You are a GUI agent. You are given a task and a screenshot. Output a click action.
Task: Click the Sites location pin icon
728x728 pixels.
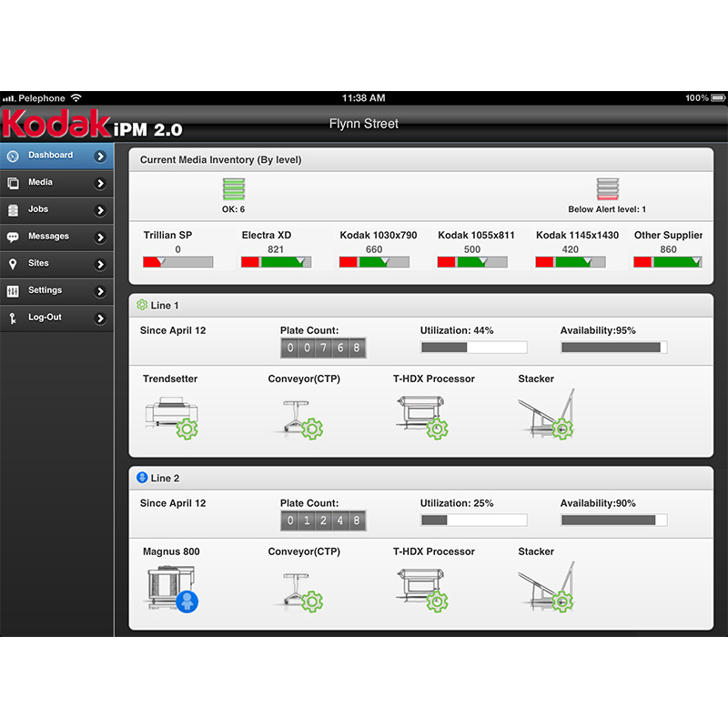click(x=13, y=264)
